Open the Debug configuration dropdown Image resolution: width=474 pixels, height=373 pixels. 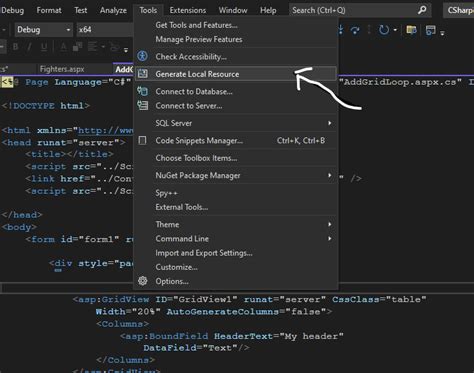tap(43, 30)
